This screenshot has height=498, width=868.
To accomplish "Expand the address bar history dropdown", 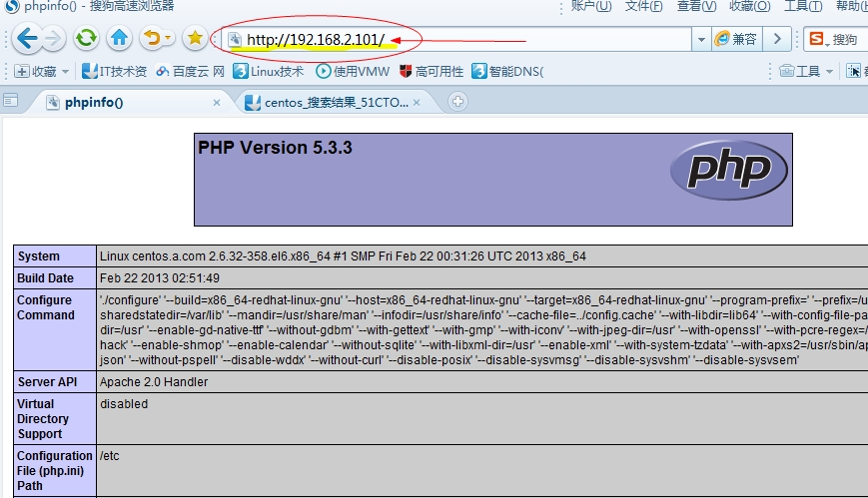I will point(701,39).
